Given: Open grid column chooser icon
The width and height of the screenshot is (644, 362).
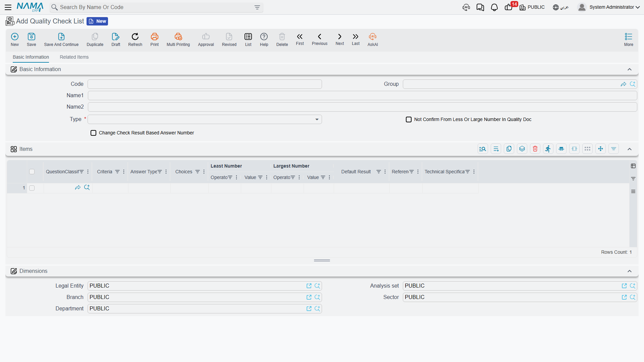Looking at the screenshot, I should (633, 166).
